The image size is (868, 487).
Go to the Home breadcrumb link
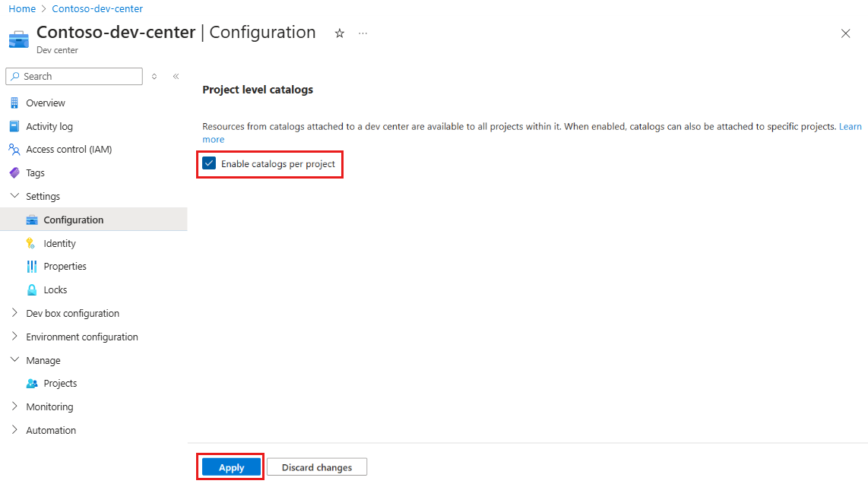coord(22,9)
